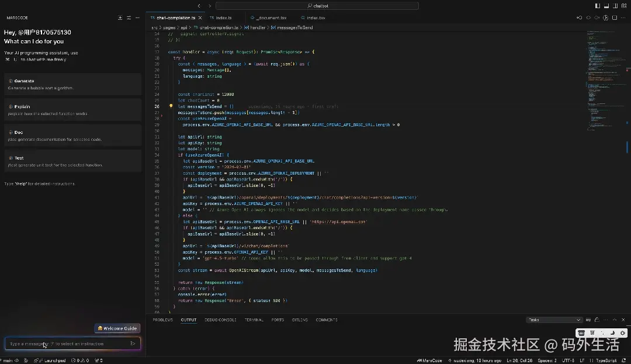
Task: Split the editor to the right
Action: pyautogui.click(x=615, y=18)
